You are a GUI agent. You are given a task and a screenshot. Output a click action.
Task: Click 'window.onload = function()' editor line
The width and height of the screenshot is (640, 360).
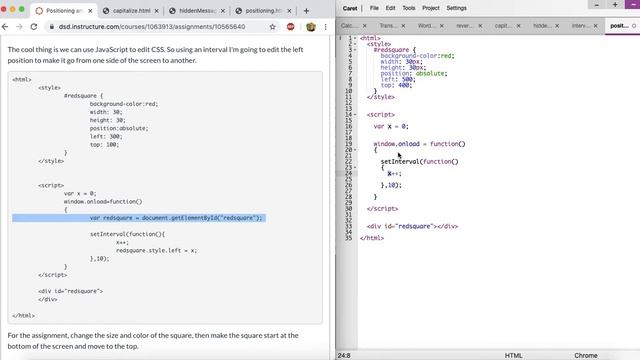point(419,144)
